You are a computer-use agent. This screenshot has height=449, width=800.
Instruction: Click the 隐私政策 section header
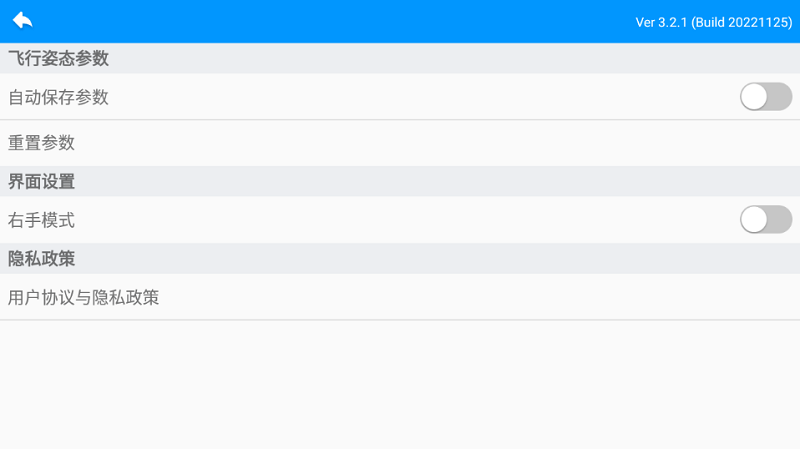42,259
